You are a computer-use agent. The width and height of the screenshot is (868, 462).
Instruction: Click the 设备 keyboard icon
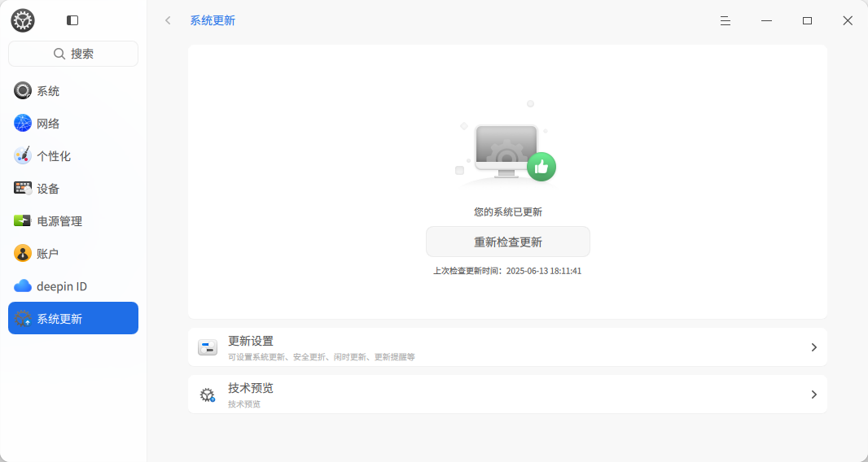(23, 189)
